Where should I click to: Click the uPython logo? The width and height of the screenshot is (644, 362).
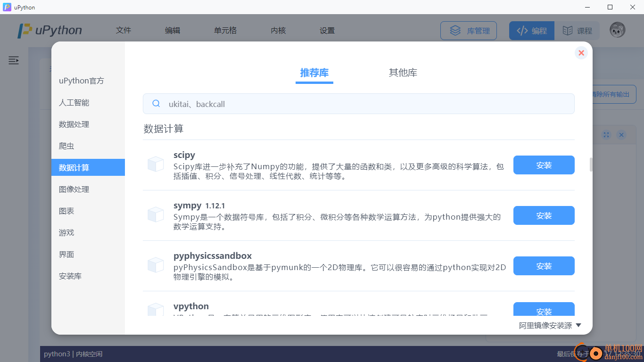click(50, 31)
